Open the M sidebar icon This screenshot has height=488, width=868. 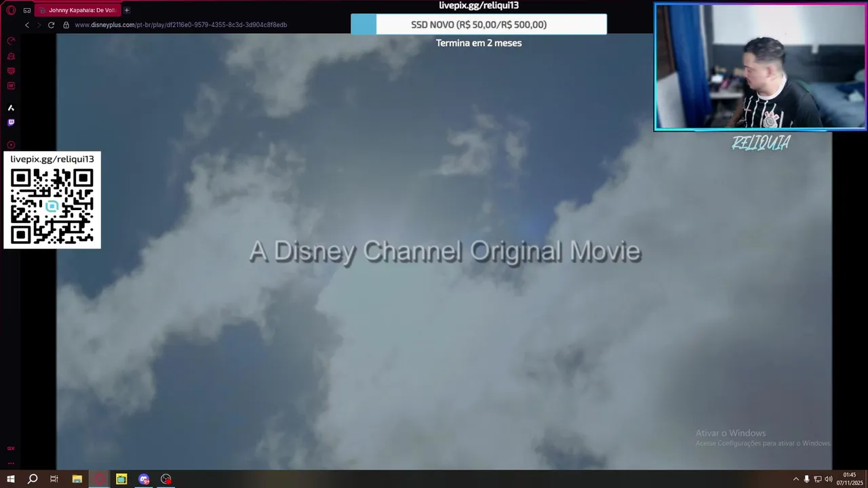pos(11,86)
